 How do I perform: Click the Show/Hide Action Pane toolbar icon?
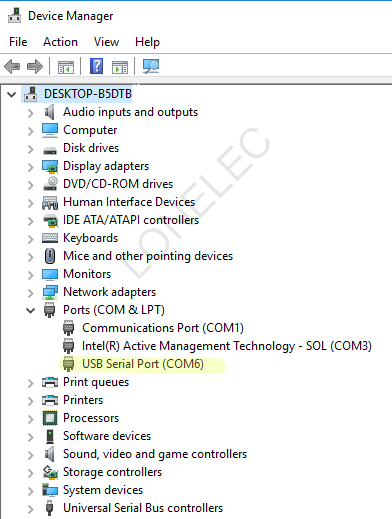click(x=120, y=67)
